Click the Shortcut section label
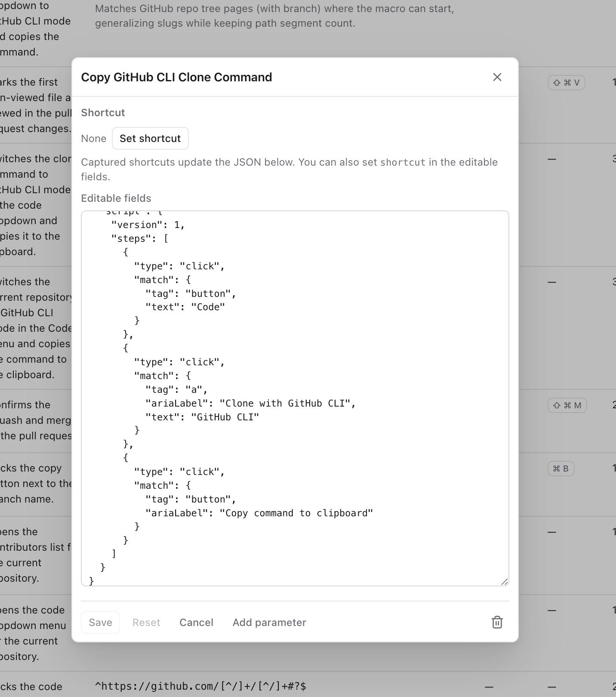 click(x=103, y=113)
